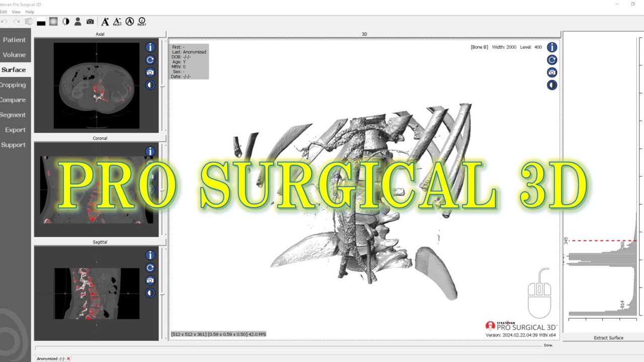Image resolution: width=644 pixels, height=362 pixels.
Task: Choose the gradient background toolbar icon
Action: click(x=53, y=22)
